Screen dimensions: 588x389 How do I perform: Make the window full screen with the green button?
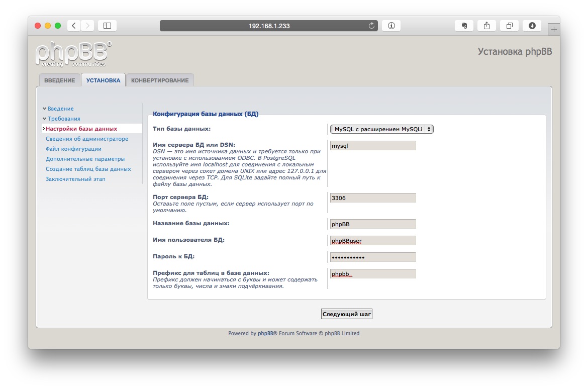click(x=58, y=26)
